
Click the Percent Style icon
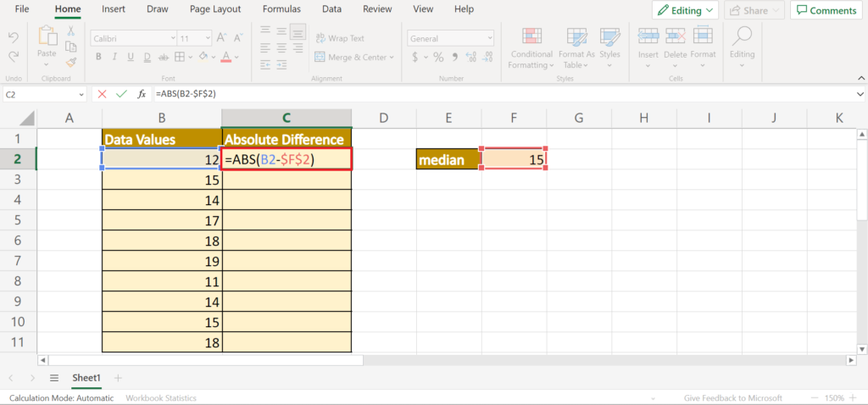tap(438, 58)
